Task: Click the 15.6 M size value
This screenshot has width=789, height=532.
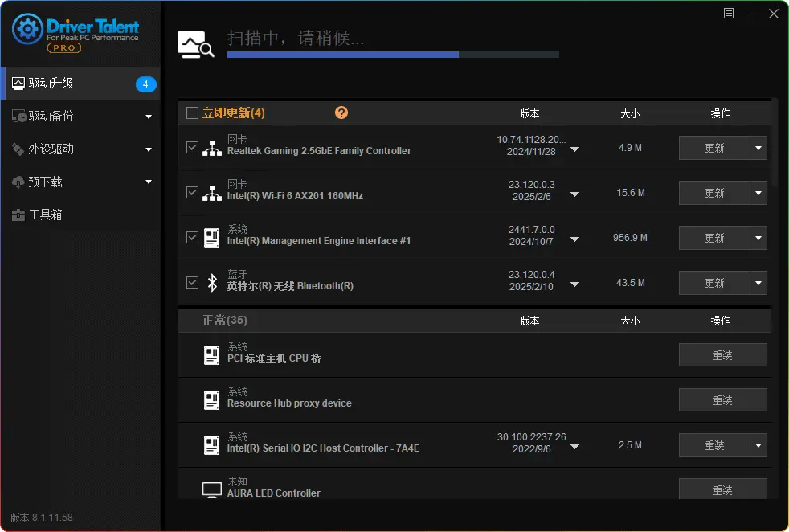Action: [631, 193]
